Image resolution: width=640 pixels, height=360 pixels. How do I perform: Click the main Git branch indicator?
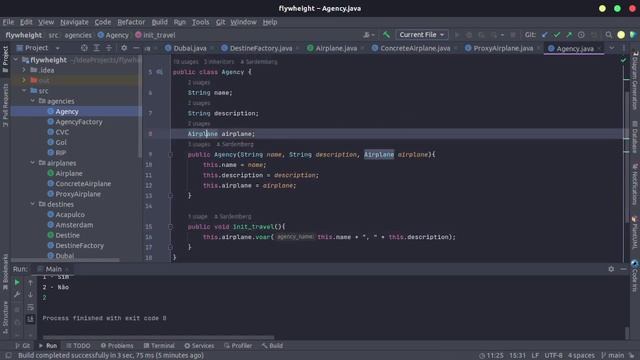pos(613,356)
